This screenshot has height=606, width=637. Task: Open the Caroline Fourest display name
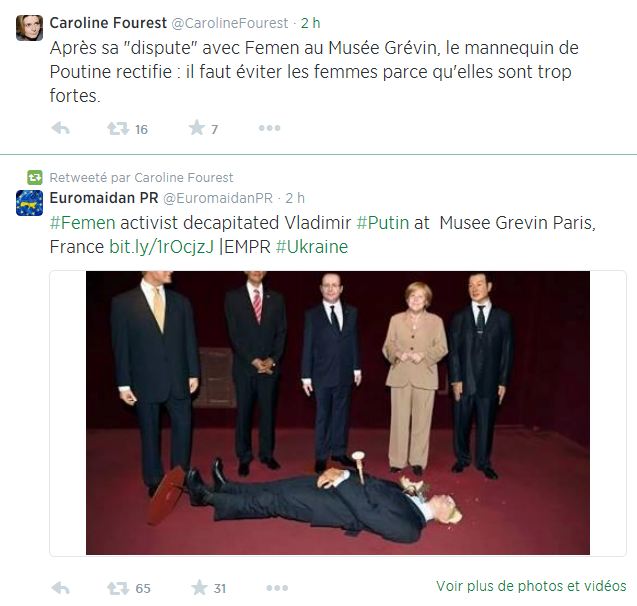(108, 23)
